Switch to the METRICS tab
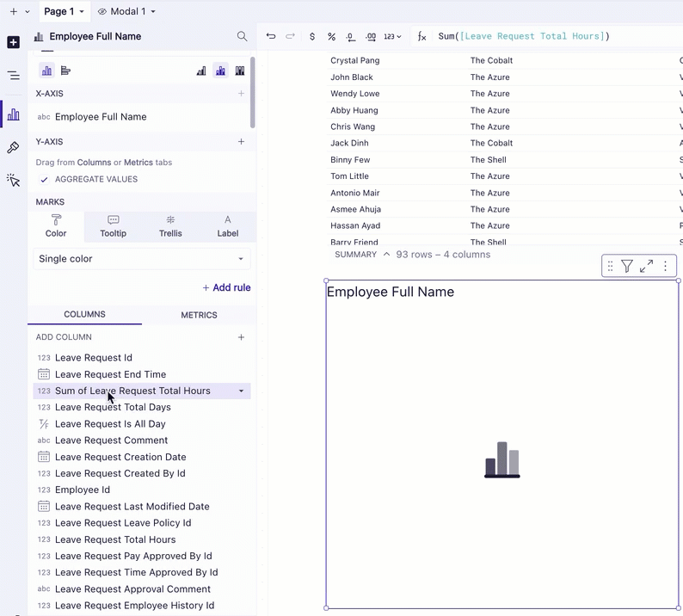 [x=199, y=315]
